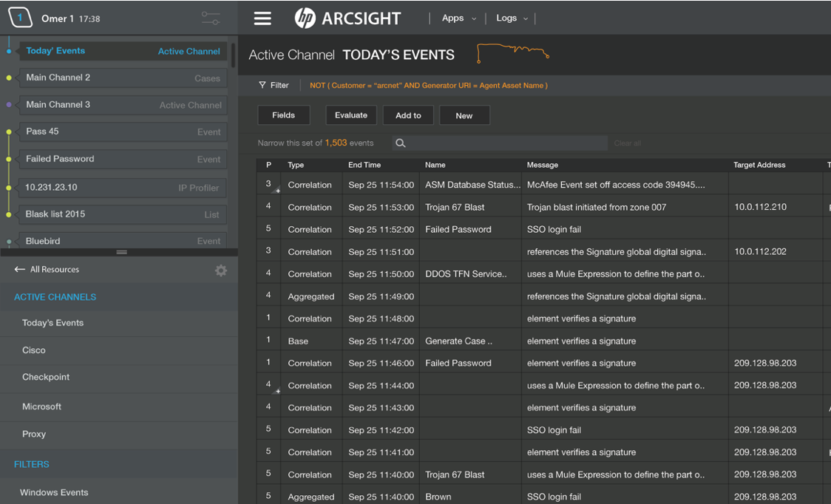Select the DDOS TFN Service.. event name
831x504 pixels.
click(x=466, y=274)
